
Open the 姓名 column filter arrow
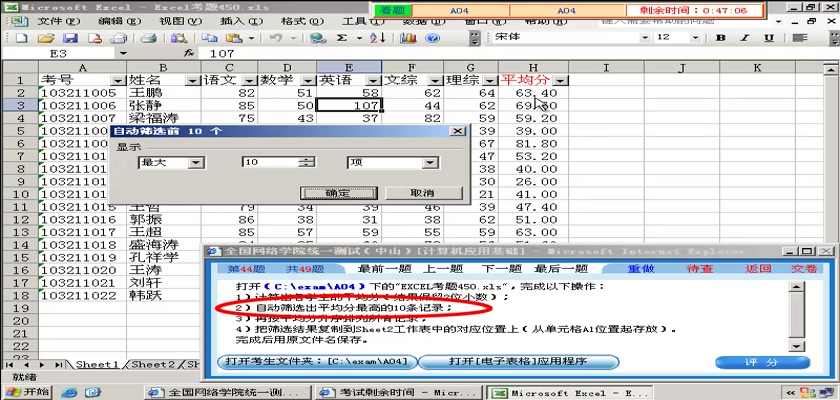(x=193, y=80)
